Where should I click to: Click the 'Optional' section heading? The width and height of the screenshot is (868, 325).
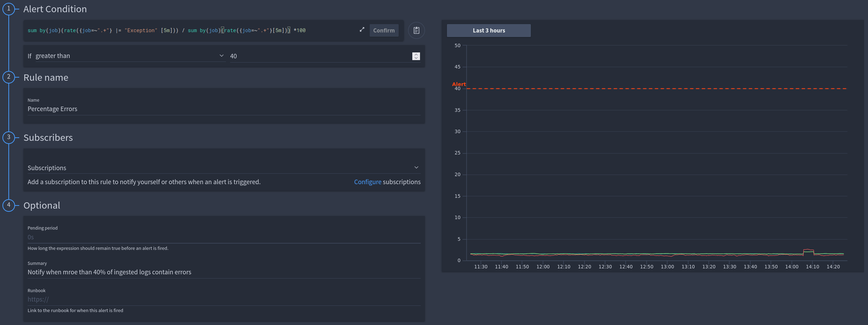tap(42, 205)
